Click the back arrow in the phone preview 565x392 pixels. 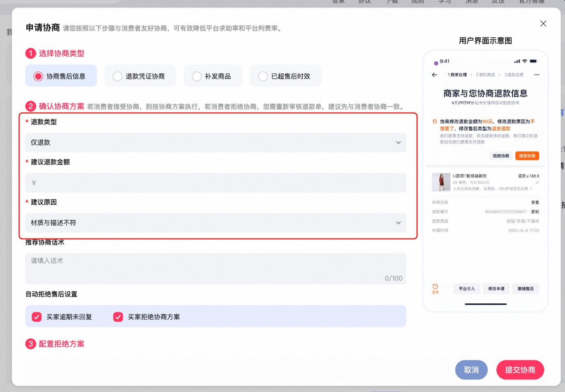click(434, 75)
